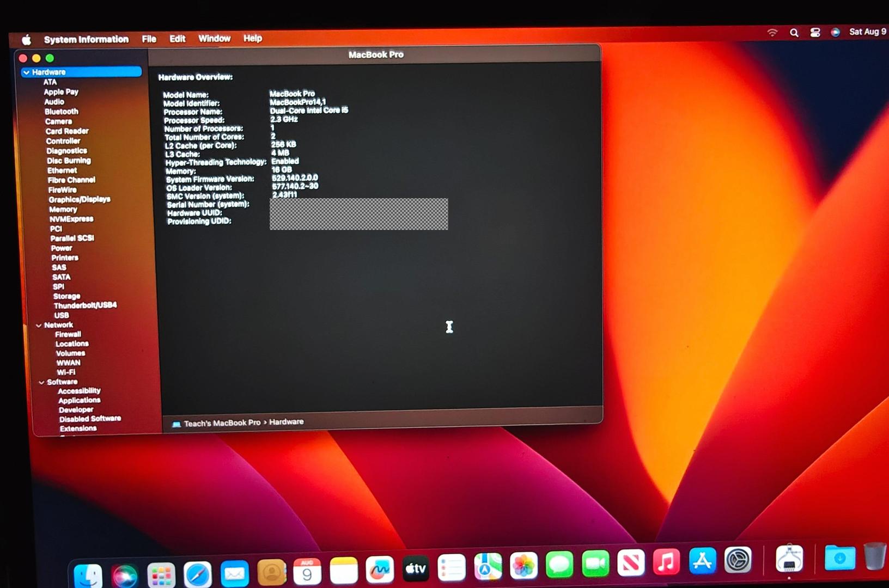
Task: Click the Dual-Core Intel Core i5 value
Action: 309,110
